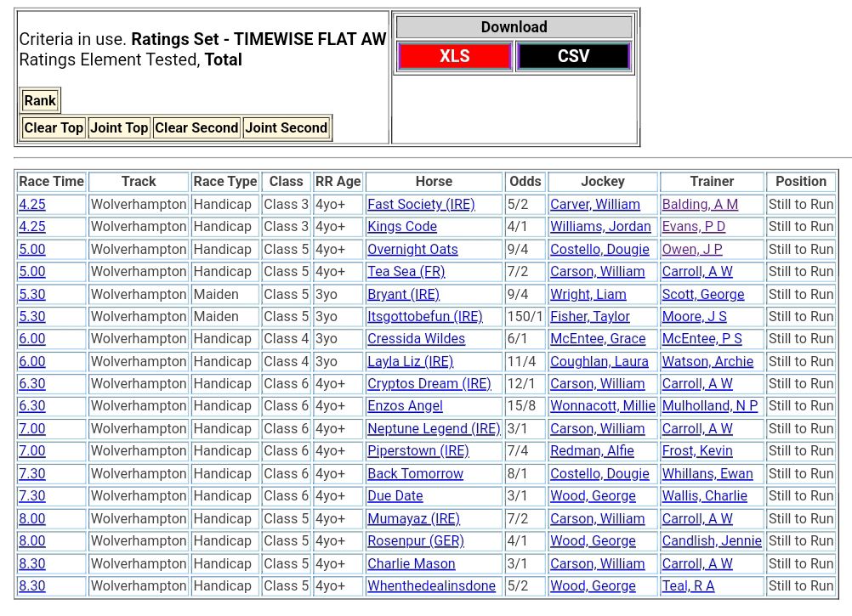Click the 5.30 race time for Bryant

(x=32, y=295)
